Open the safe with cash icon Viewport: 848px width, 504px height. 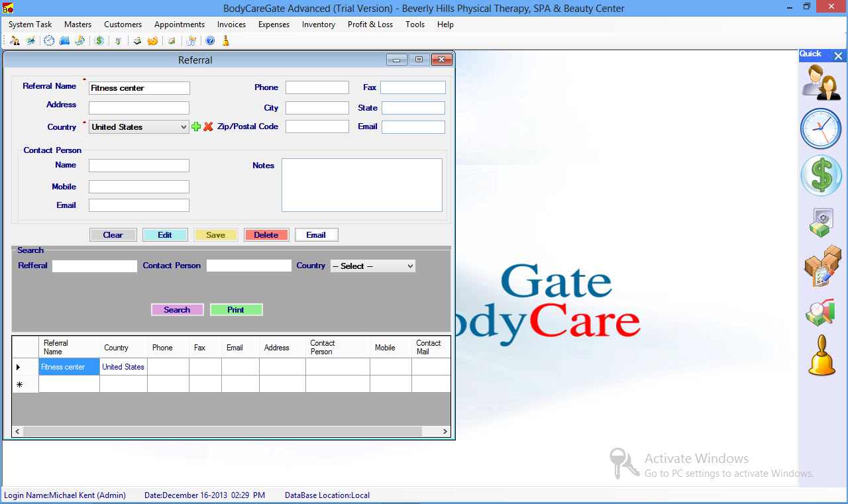click(821, 222)
